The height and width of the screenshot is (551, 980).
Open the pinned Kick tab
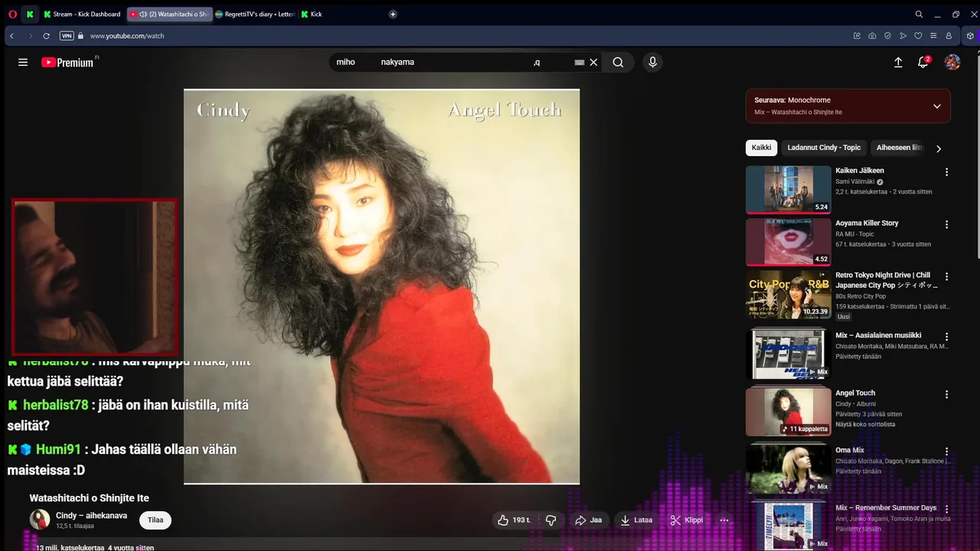click(x=30, y=14)
